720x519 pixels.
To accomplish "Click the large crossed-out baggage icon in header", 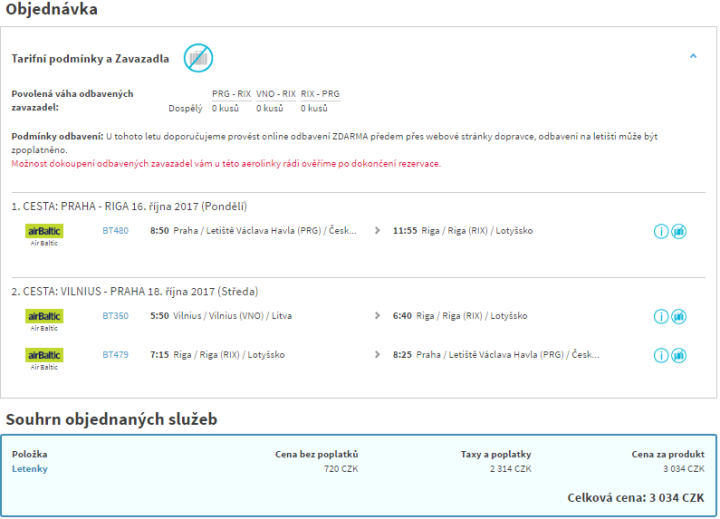I will click(x=198, y=58).
